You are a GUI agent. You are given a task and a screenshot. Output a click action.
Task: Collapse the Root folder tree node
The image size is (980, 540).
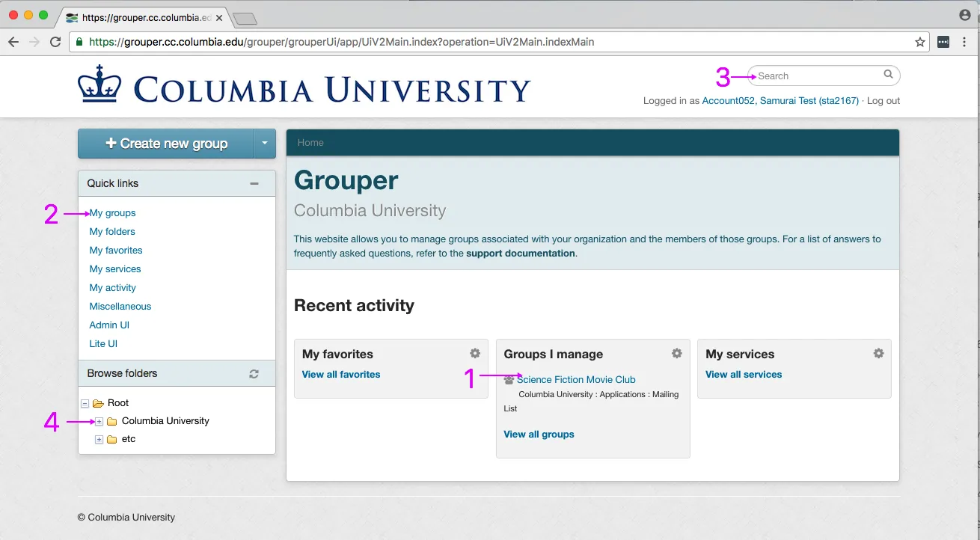85,403
